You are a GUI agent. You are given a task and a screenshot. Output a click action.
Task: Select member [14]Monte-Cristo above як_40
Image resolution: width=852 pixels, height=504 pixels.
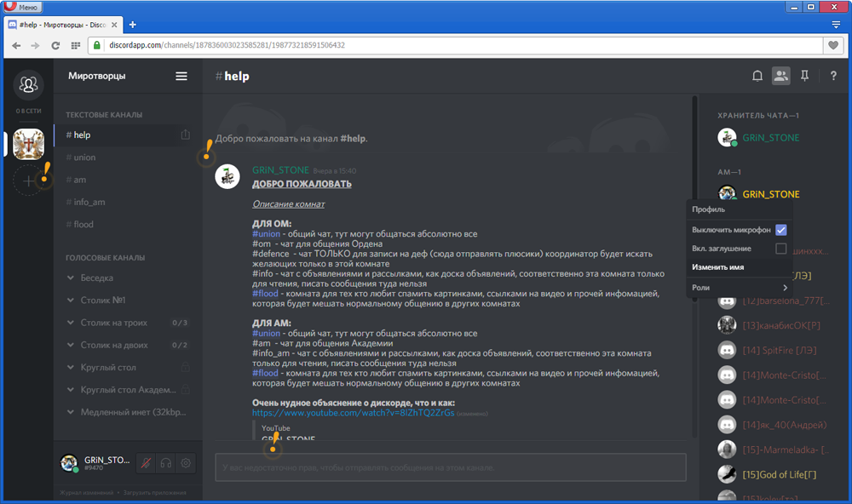pyautogui.click(x=784, y=400)
